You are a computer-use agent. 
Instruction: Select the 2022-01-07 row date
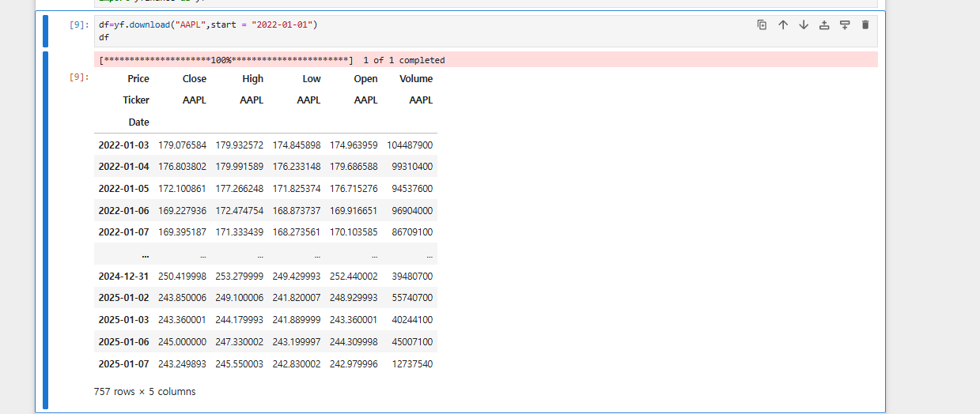point(124,232)
